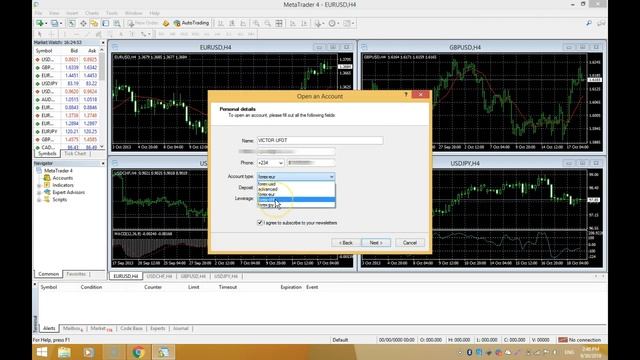640x360 pixels.
Task: Toggle the Navigator folder toolbar icon
Action: point(94,23)
